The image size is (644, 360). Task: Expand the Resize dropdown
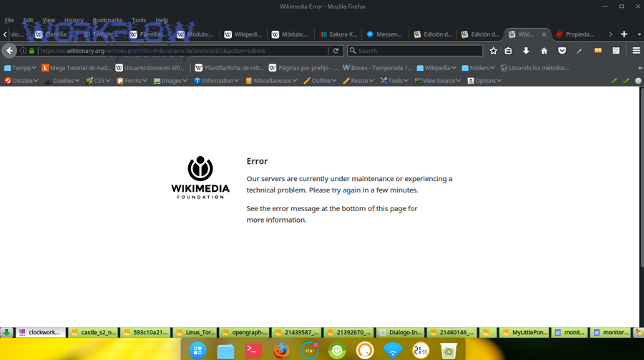point(358,81)
